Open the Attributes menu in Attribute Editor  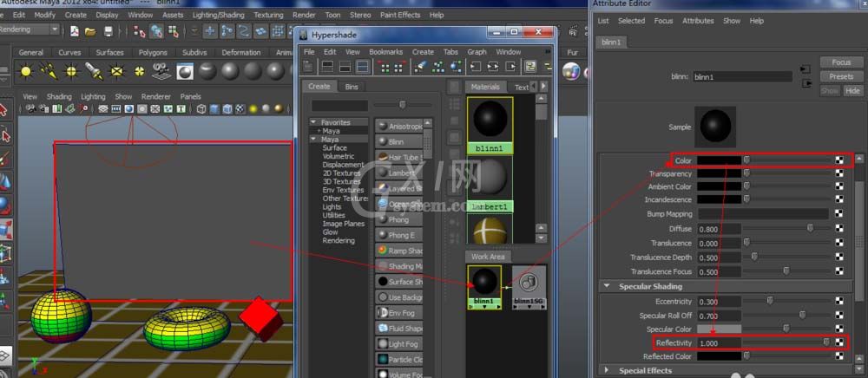click(x=698, y=21)
